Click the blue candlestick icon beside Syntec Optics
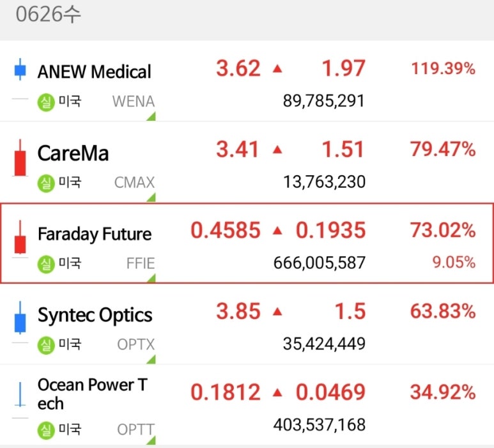 coord(20,318)
